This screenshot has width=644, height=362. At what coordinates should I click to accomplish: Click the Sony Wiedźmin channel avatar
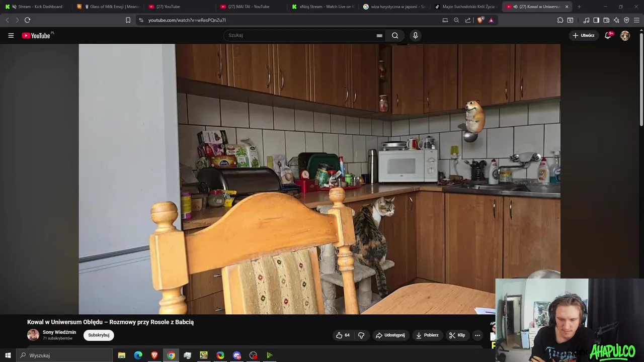point(33,335)
